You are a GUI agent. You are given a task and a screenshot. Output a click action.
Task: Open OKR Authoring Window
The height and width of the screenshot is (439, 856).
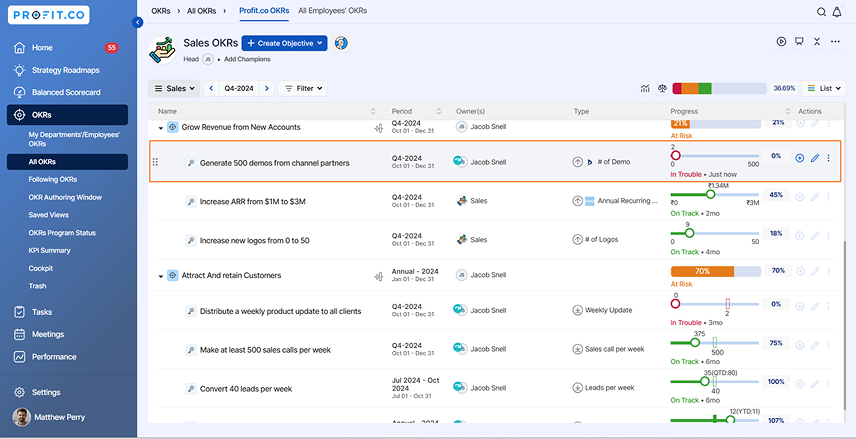coord(65,197)
